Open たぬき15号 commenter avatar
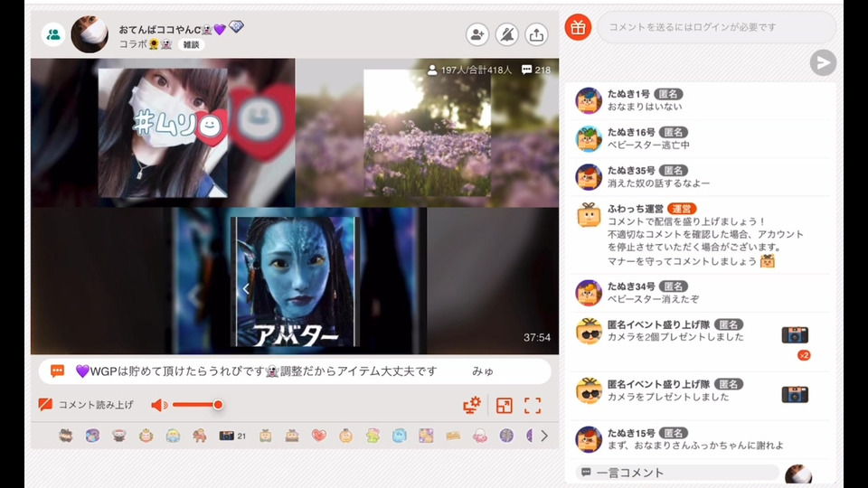This screenshot has height=488, width=868. (x=589, y=440)
